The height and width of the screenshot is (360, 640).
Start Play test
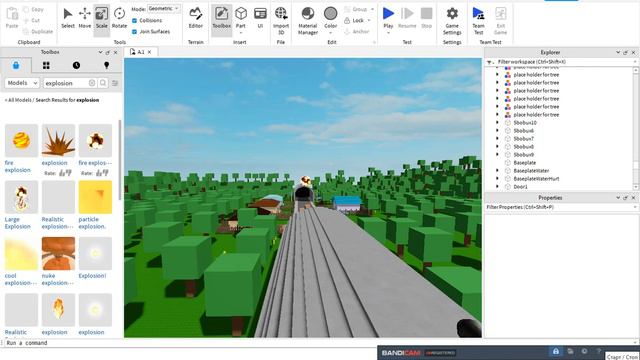(388, 20)
